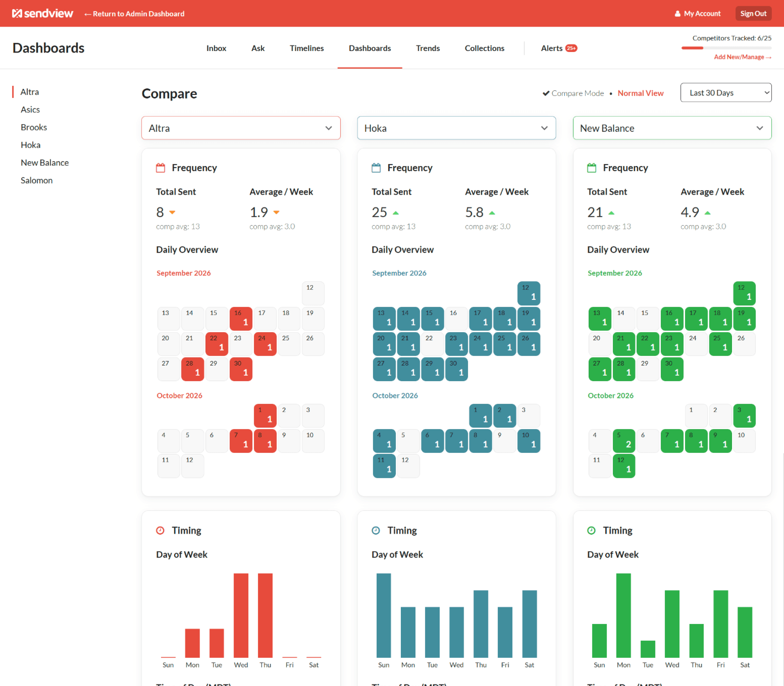784x686 pixels.
Task: Open the Collections tab
Action: coord(484,48)
